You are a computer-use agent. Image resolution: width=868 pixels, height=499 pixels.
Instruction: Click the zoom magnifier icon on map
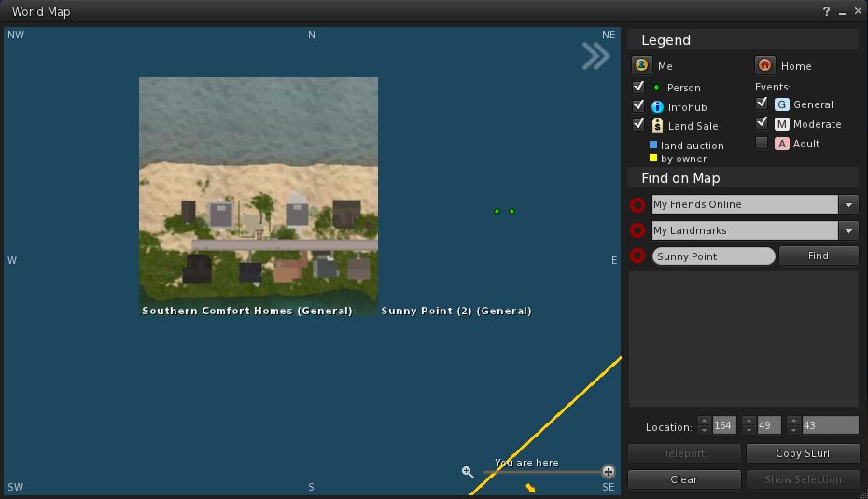pos(468,472)
